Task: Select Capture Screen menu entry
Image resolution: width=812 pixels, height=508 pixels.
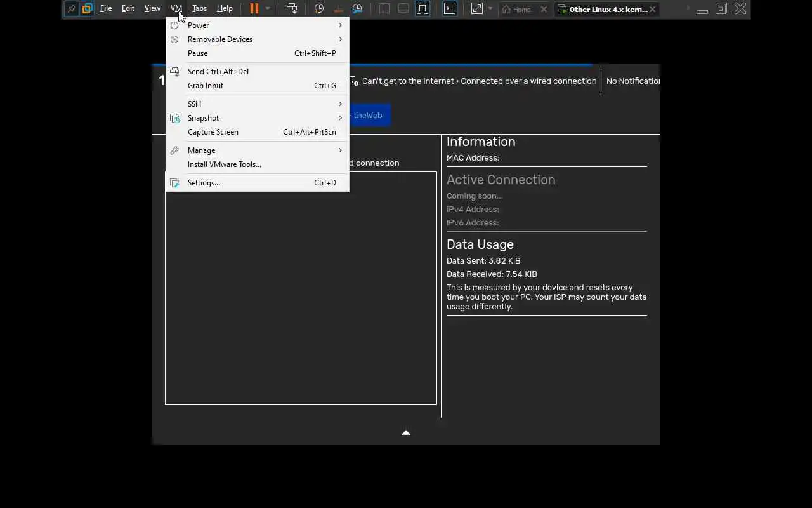Action: point(257,132)
